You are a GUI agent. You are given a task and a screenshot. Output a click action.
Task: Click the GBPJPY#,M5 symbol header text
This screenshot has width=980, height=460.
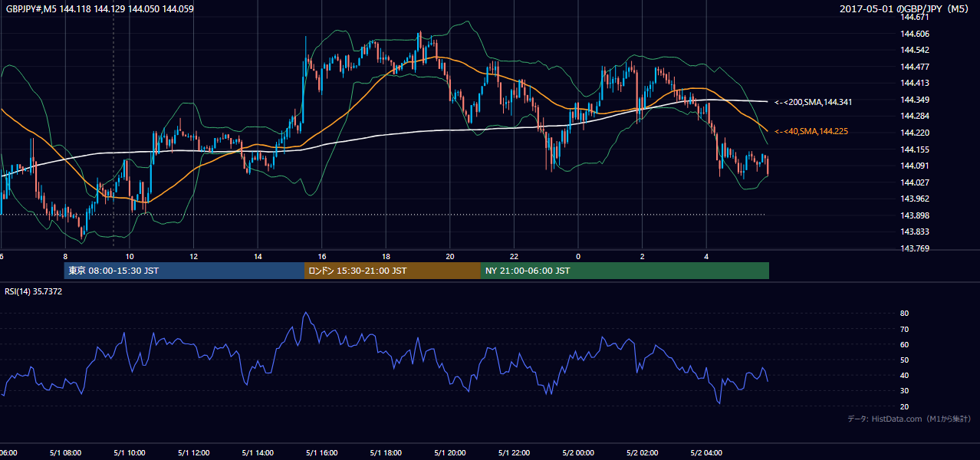(100, 9)
